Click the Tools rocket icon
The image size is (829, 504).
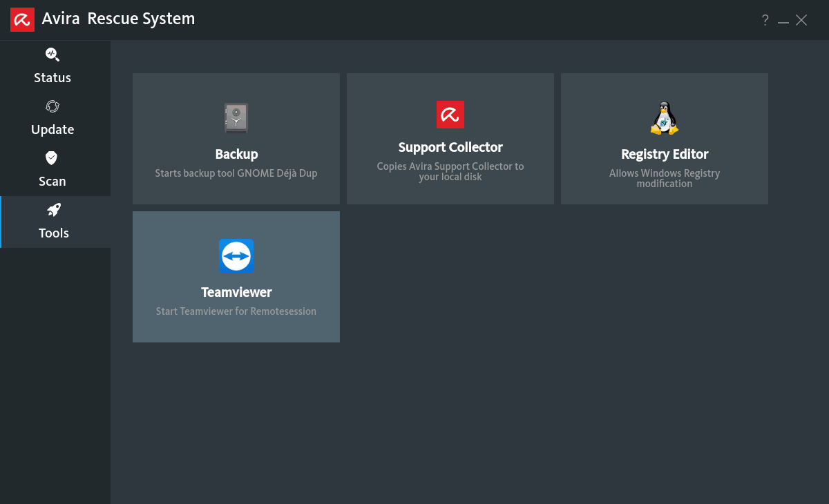coord(53,210)
